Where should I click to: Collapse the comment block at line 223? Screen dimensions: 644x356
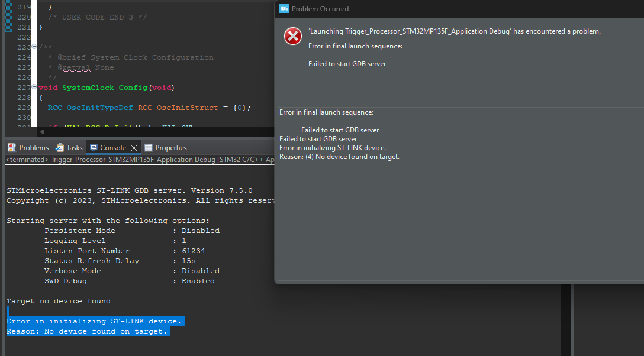point(34,47)
